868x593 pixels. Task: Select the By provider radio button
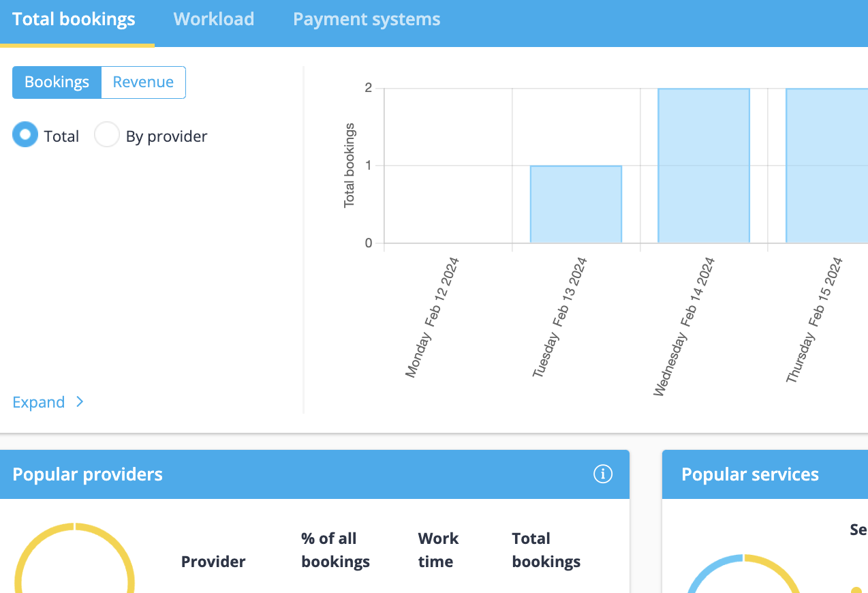coord(107,136)
